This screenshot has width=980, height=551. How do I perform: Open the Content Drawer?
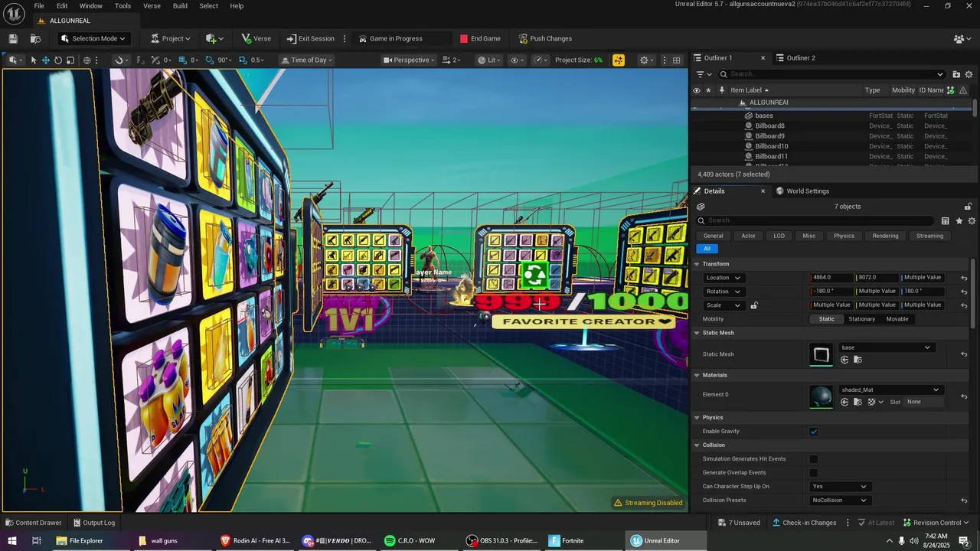coord(33,523)
